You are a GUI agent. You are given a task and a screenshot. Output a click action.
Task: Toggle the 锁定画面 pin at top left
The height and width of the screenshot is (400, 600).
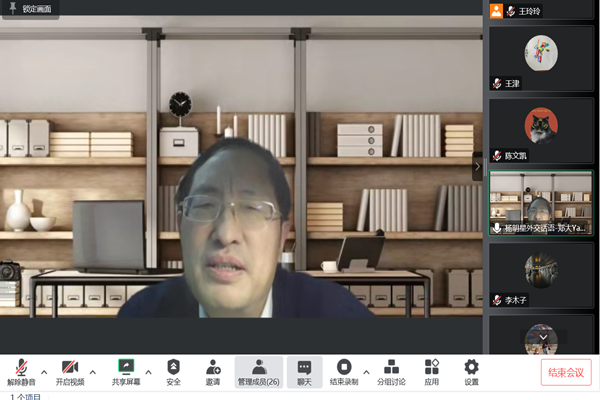[14, 8]
